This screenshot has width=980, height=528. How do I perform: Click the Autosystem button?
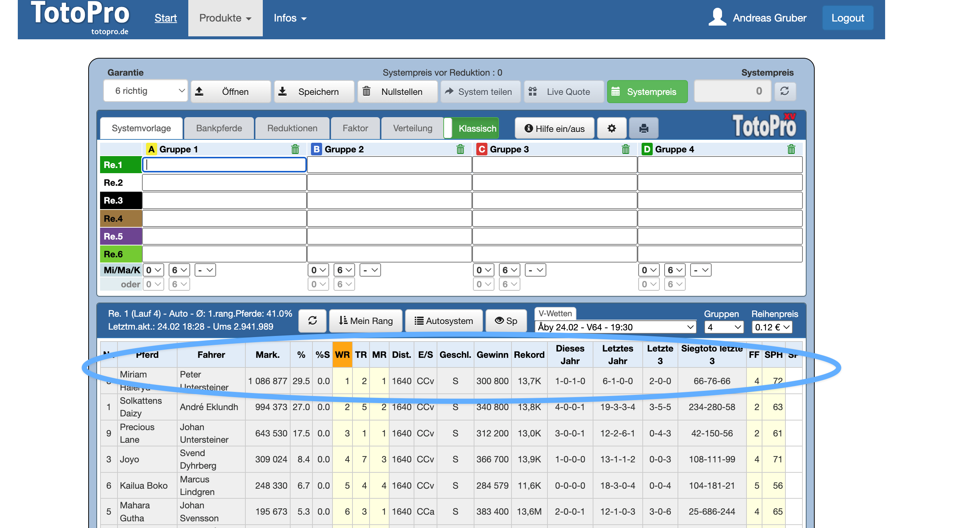[444, 320]
